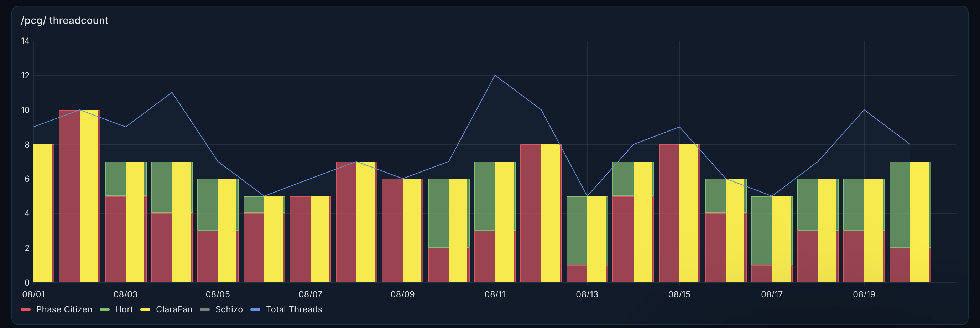
Task: Select the y-axis tick label 8
Action: pyautogui.click(x=27, y=144)
